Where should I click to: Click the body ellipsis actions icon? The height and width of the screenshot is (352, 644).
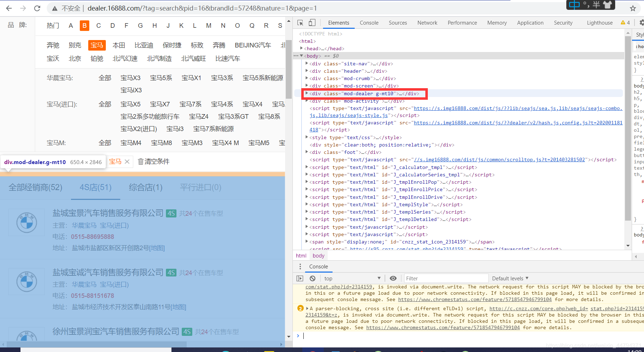click(x=296, y=56)
